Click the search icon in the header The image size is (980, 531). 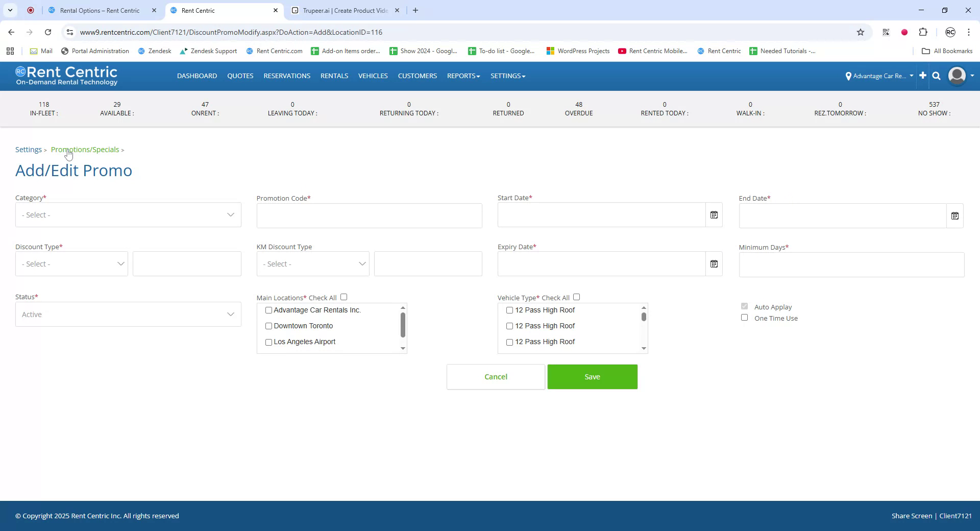(936, 76)
